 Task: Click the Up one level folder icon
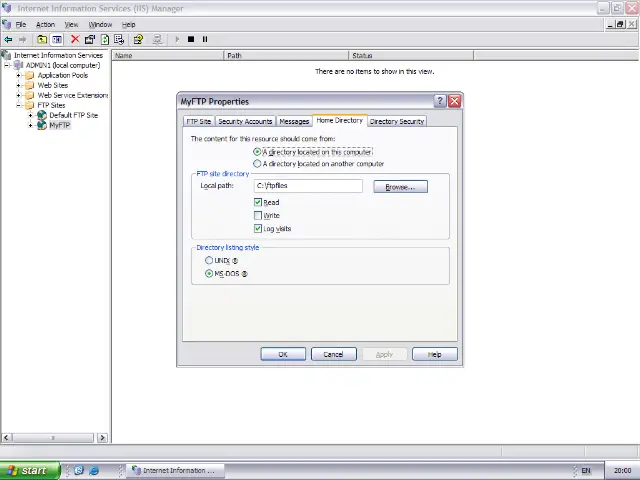point(42,40)
